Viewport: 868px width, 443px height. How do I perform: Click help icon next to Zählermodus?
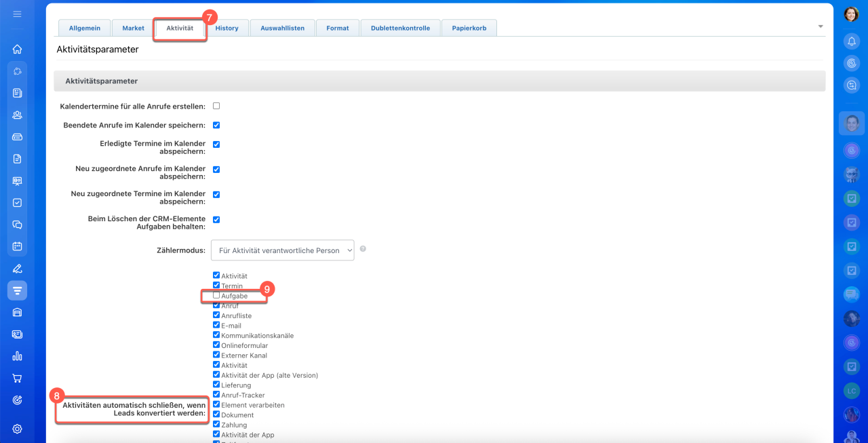(363, 249)
